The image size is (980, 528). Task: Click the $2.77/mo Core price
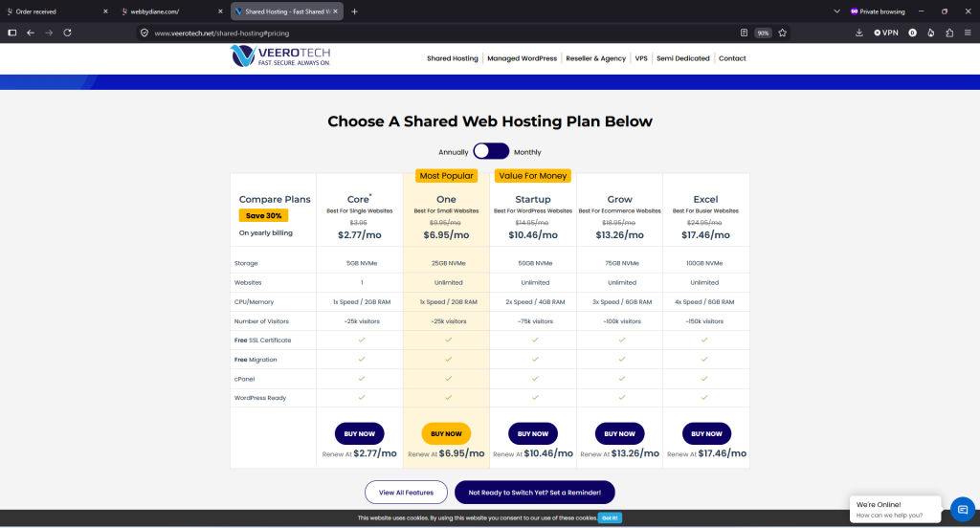coord(360,235)
